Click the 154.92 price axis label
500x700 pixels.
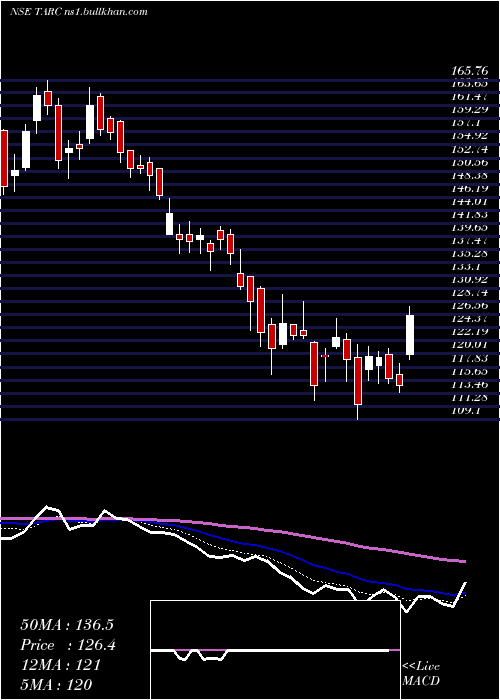coord(470,136)
